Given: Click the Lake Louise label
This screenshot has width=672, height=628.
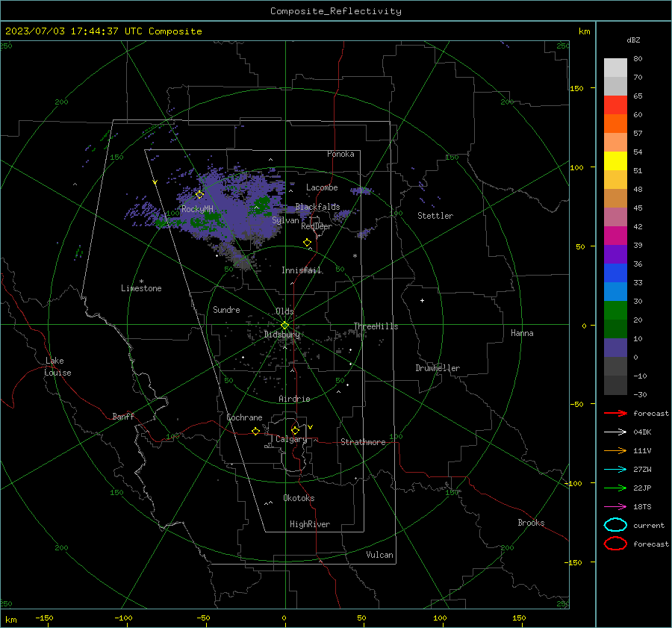Looking at the screenshot, I should [57, 367].
